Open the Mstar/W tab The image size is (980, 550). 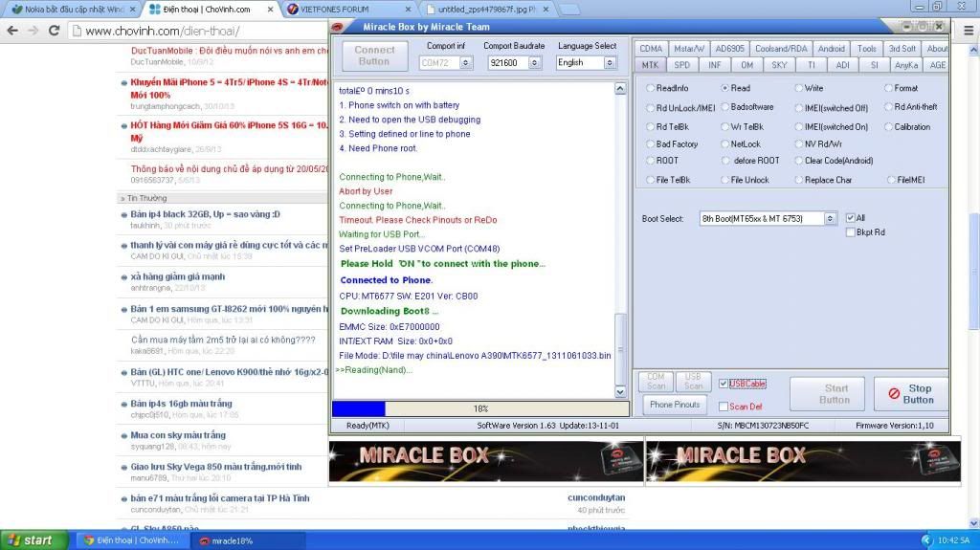pyautogui.click(x=689, y=49)
